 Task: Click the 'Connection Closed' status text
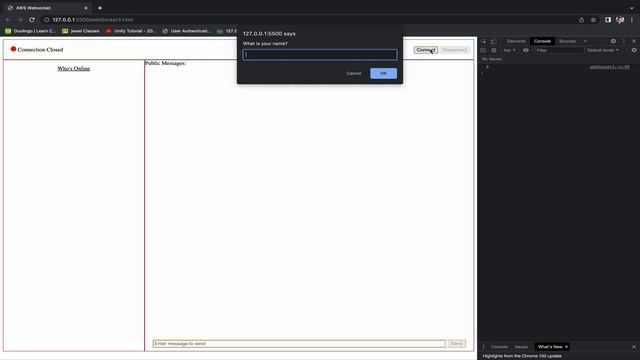40,50
